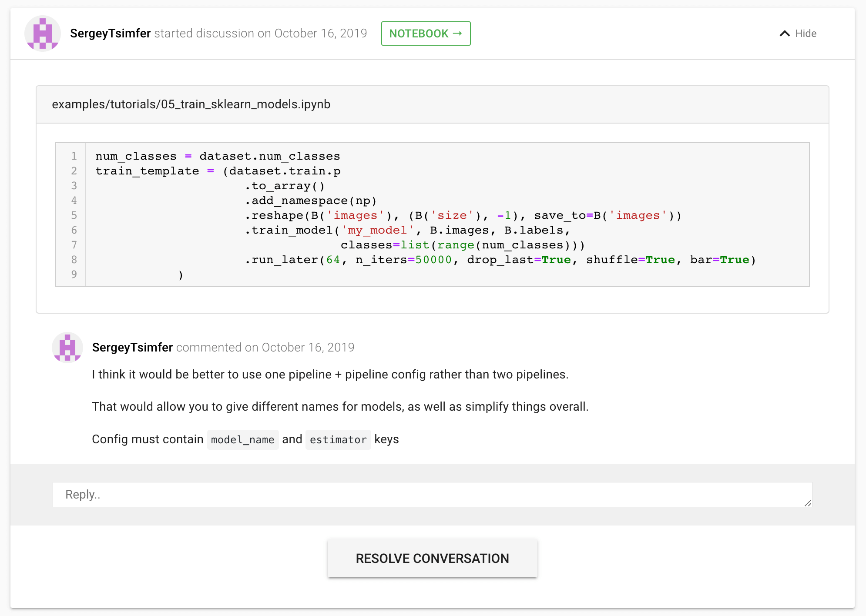Click the Hide toggle arrow icon

click(x=783, y=32)
